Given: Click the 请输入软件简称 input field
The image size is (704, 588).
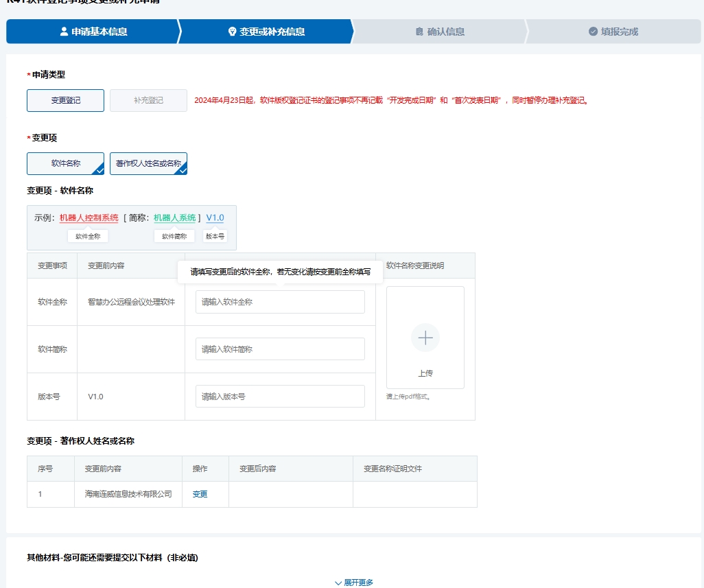Looking at the screenshot, I should coord(280,349).
